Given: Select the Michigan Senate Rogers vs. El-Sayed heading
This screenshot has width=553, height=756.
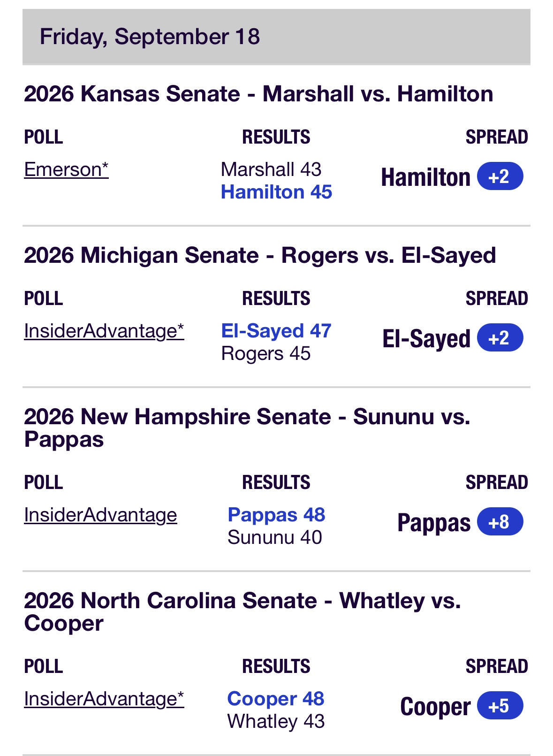Looking at the screenshot, I should [x=260, y=256].
